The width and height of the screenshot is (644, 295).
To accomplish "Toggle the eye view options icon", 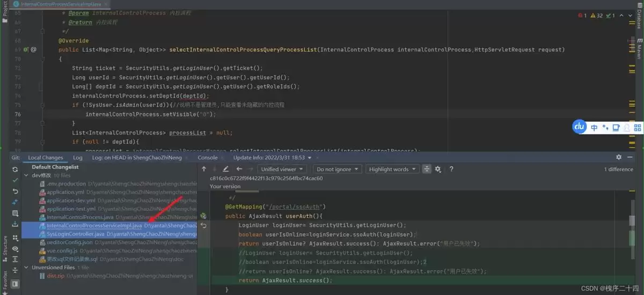I will tap(15, 249).
